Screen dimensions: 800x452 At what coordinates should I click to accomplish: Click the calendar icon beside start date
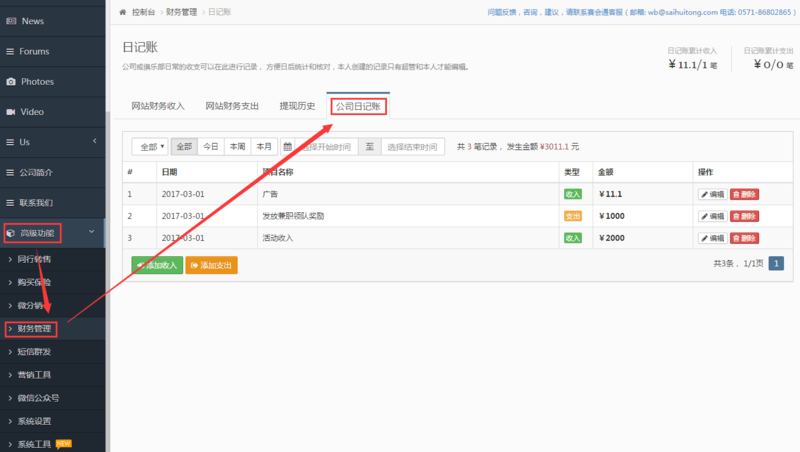click(288, 146)
